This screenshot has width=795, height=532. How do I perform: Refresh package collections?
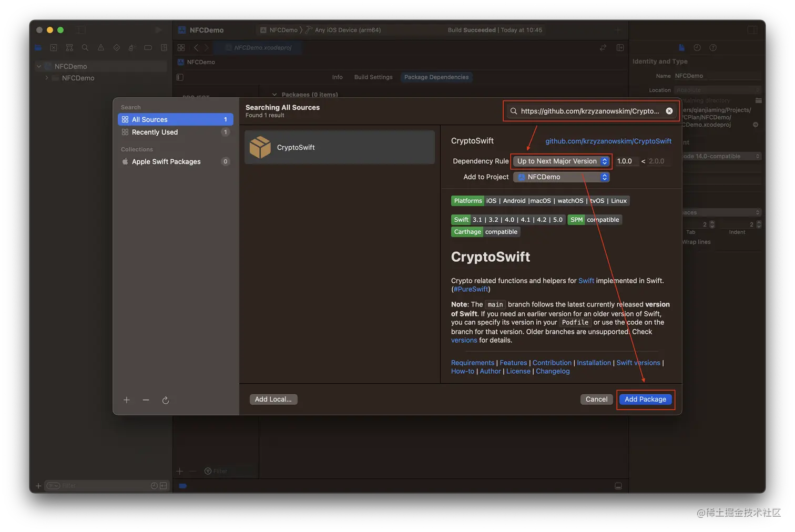coord(166,400)
